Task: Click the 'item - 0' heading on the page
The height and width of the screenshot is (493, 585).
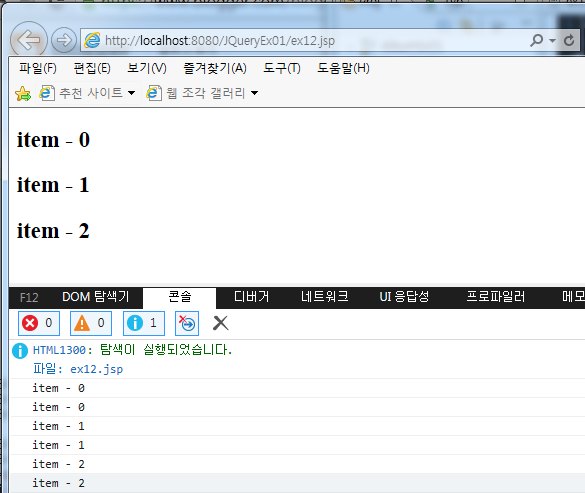Action: pyautogui.click(x=53, y=140)
